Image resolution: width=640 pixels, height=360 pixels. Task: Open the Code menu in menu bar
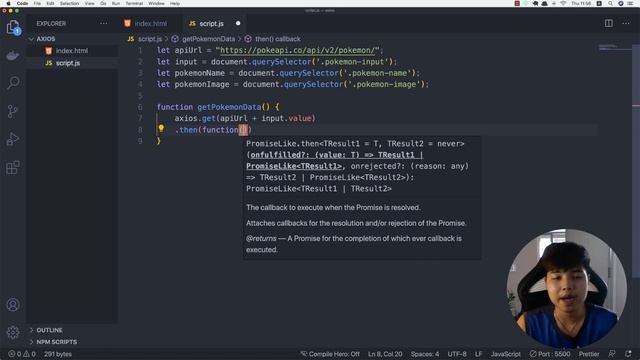[x=22, y=3]
